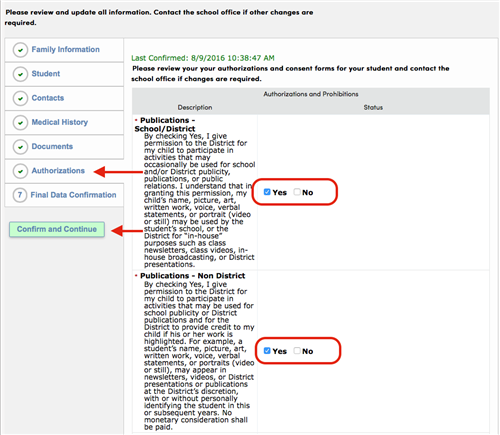500x435 pixels.
Task: Click the Contacts step checkmark icon
Action: click(20, 98)
